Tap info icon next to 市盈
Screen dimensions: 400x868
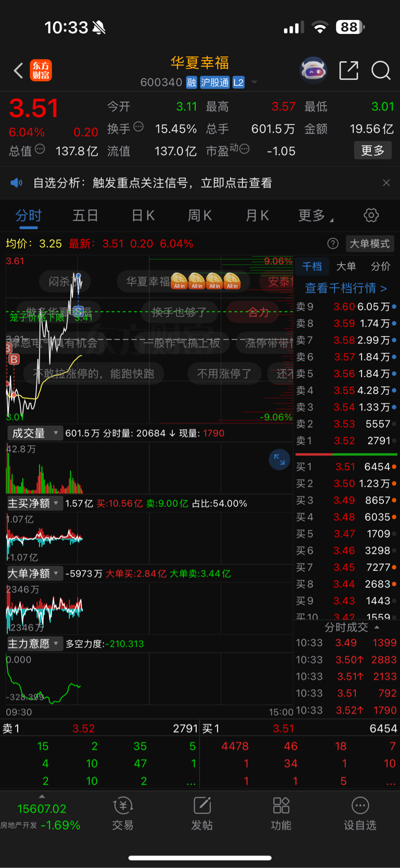[244, 149]
